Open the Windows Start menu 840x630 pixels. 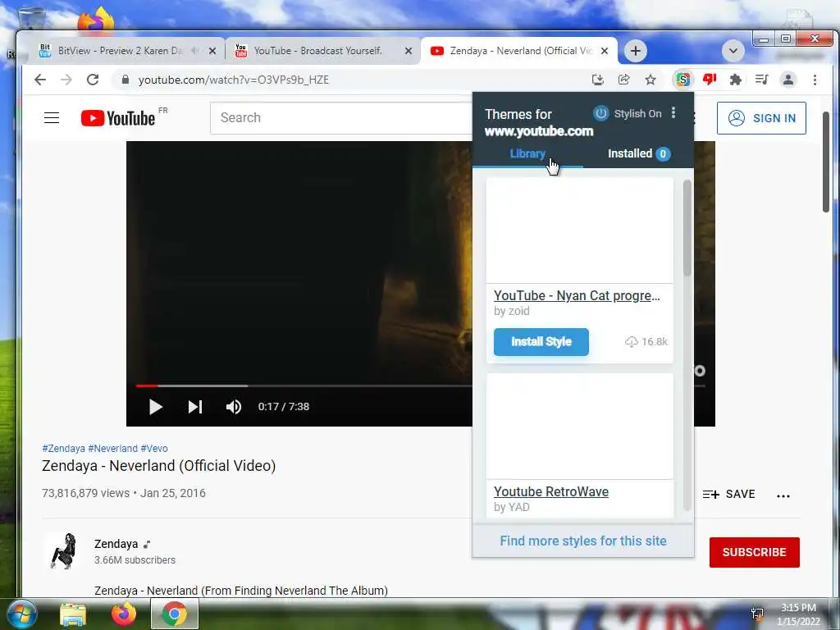[22, 614]
